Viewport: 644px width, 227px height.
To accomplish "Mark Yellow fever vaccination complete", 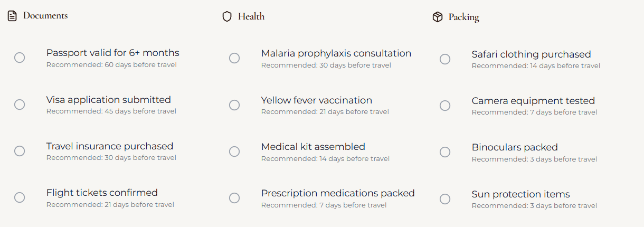I will point(234,105).
